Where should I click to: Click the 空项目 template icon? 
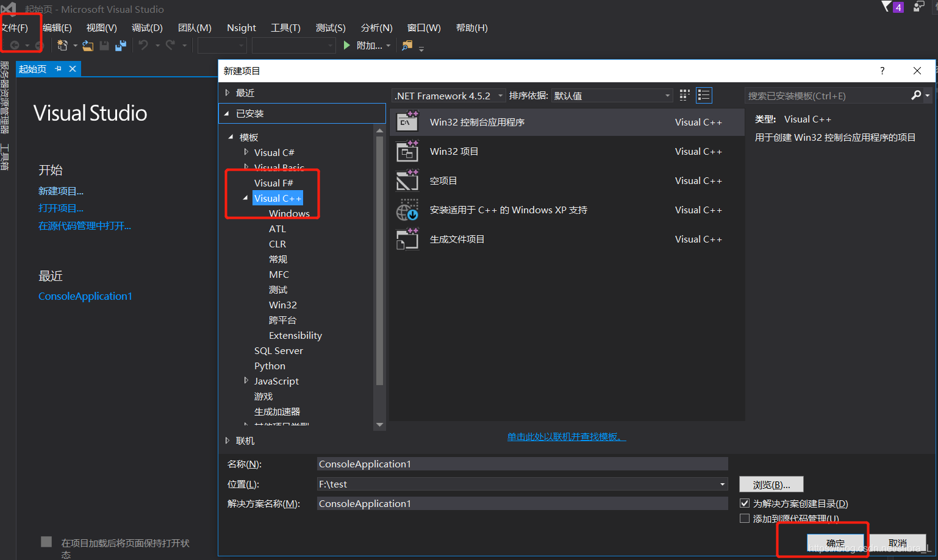(407, 180)
